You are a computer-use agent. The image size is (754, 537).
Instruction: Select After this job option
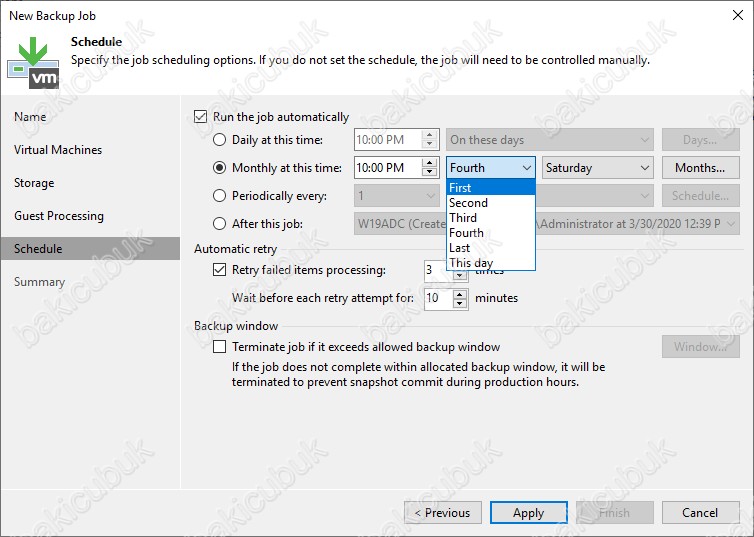pos(219,224)
